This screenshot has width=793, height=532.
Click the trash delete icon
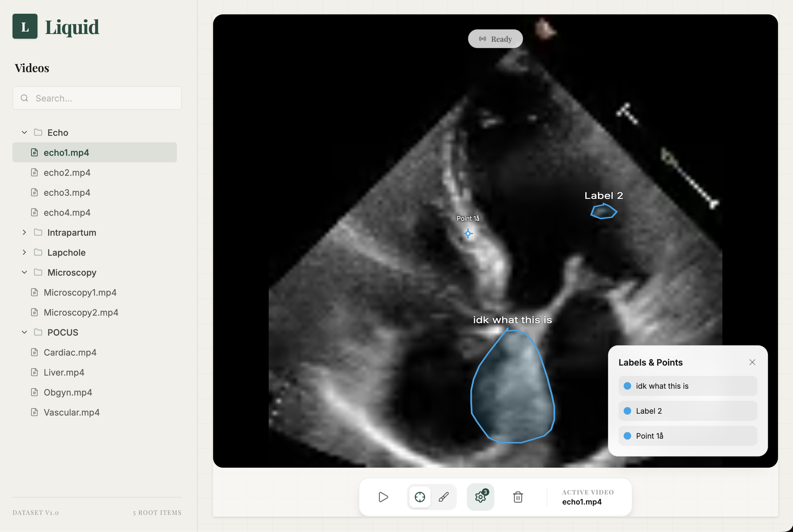coord(518,497)
